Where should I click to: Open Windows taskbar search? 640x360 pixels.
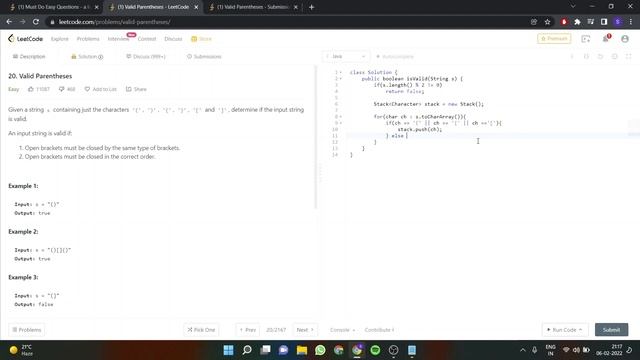click(x=247, y=350)
